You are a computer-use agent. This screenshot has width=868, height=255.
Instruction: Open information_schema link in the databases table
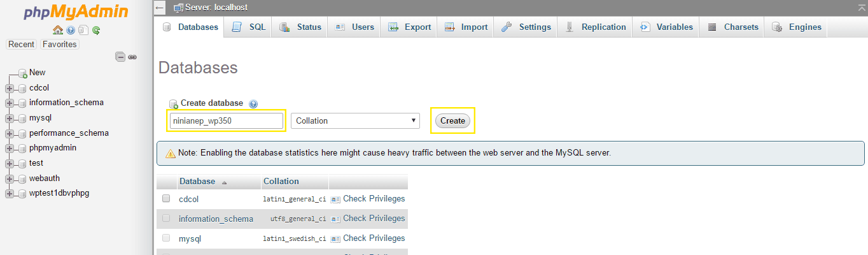tap(216, 219)
